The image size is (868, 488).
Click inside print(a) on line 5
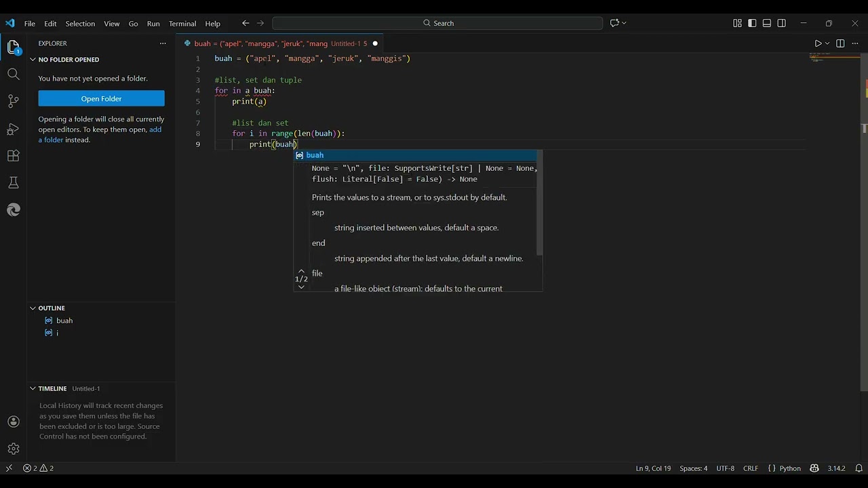[x=249, y=102]
